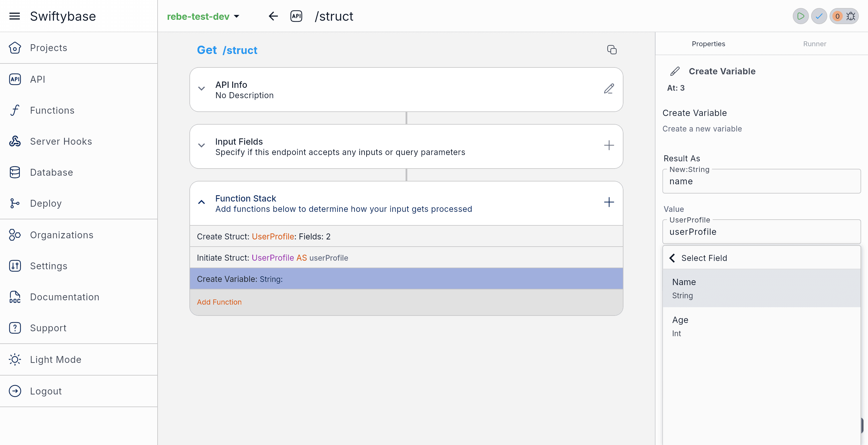Image resolution: width=868 pixels, height=445 pixels.
Task: Click the Server Hooks icon
Action: [x=15, y=141]
